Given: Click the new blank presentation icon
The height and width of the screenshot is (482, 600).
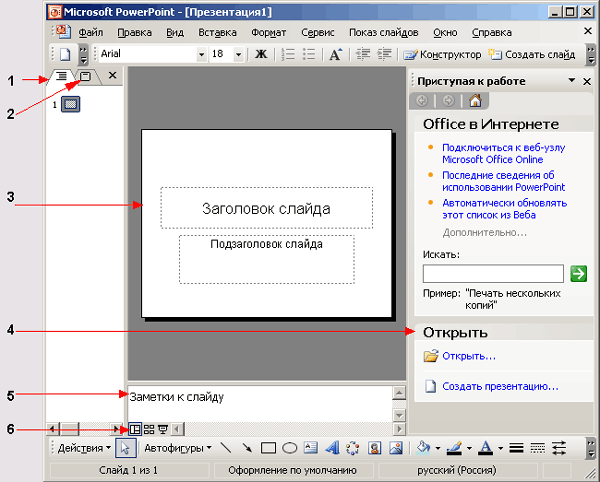Looking at the screenshot, I should pos(65,55).
